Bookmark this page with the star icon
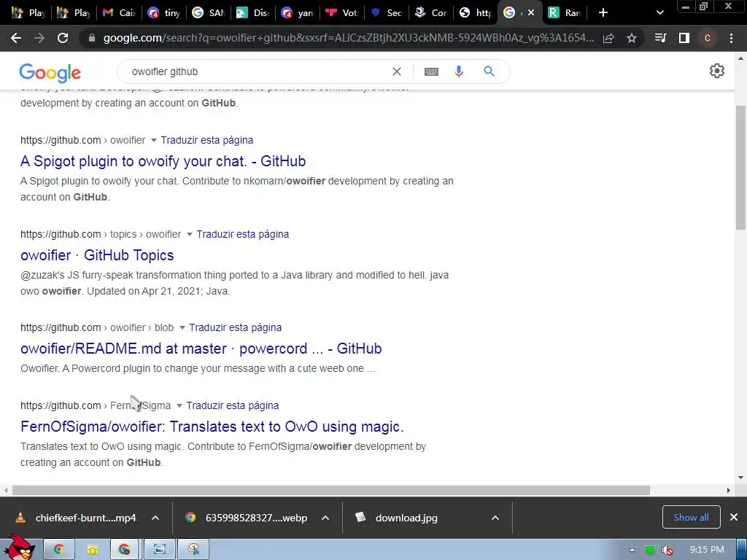 632,38
